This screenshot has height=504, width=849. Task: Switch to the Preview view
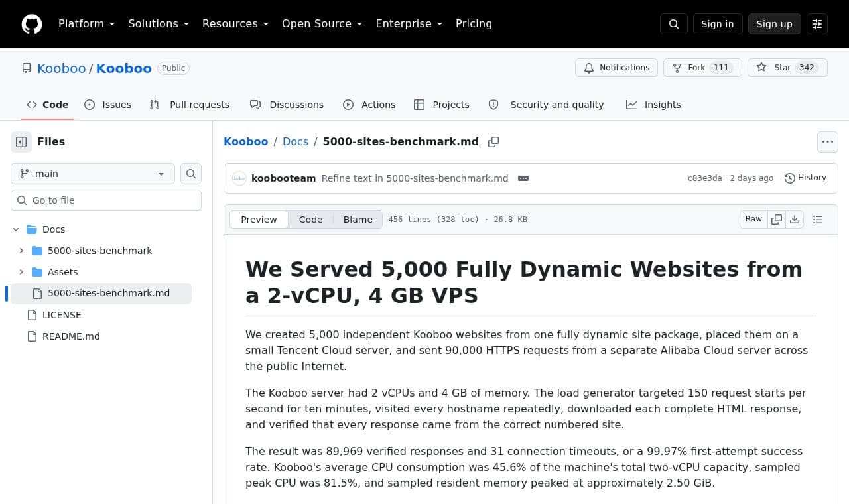259,220
